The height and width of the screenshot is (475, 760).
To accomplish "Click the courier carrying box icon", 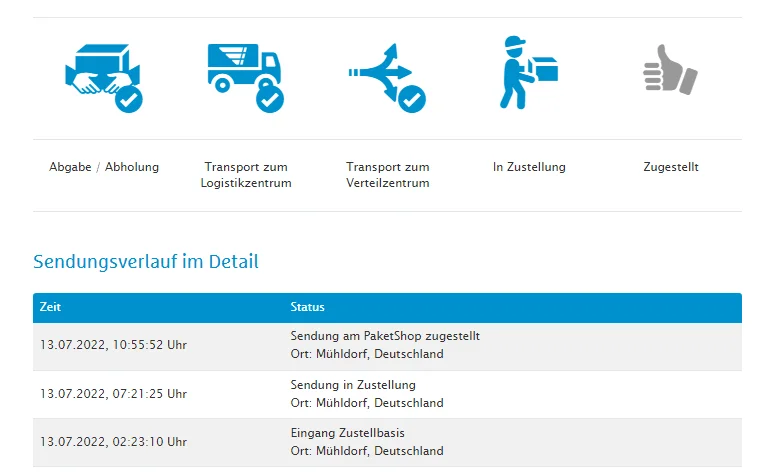I will point(528,72).
